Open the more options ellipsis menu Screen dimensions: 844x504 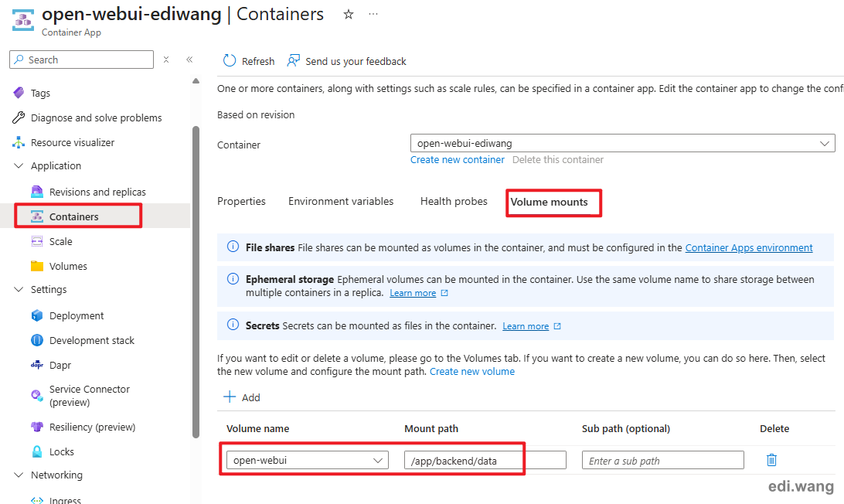pos(373,14)
